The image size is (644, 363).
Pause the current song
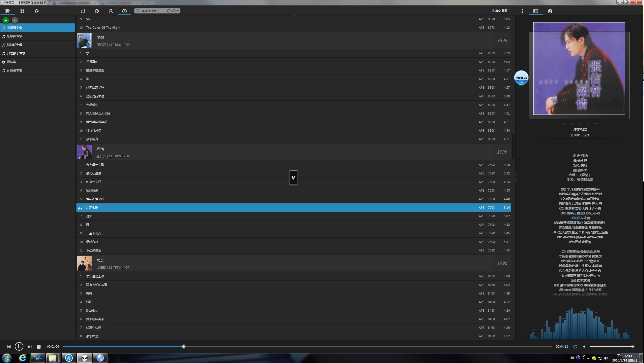pos(19,347)
